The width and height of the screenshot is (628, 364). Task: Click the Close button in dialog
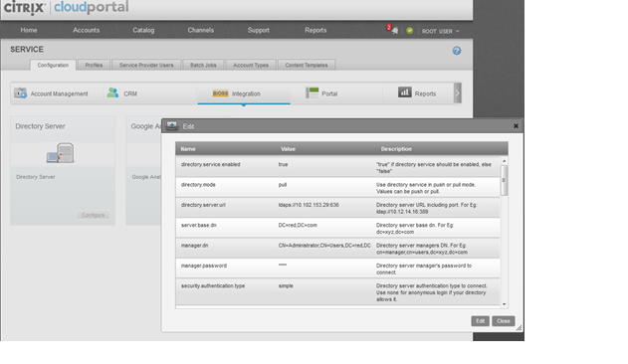tap(504, 321)
